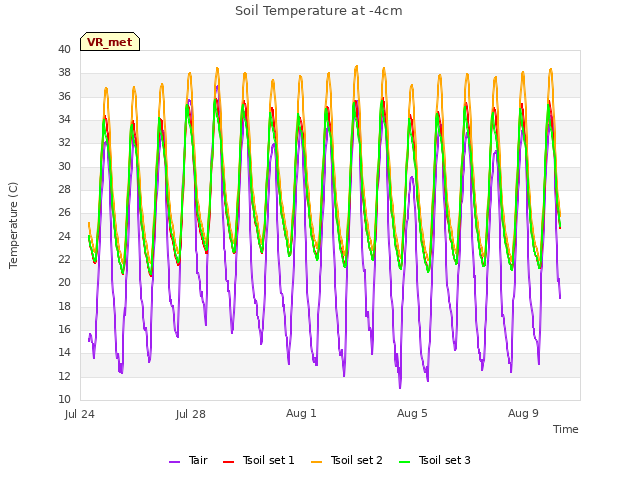Toggle the Tair legend label
Viewport: 640px width, 480px height.
point(198,460)
